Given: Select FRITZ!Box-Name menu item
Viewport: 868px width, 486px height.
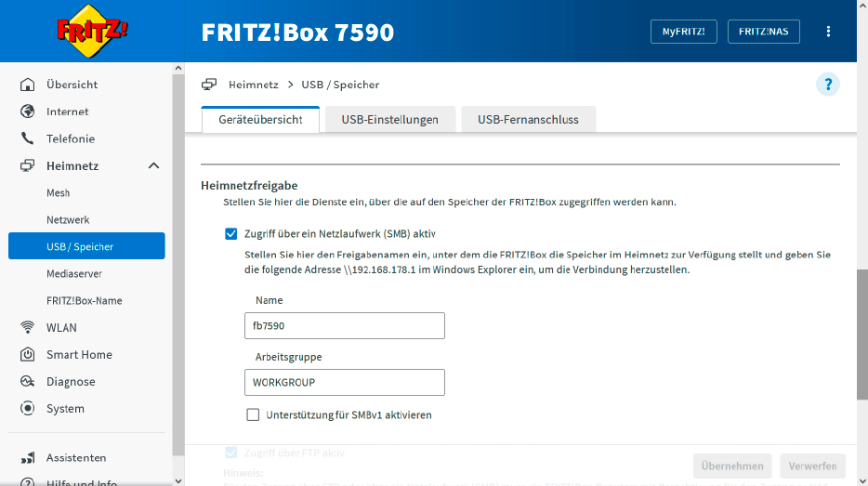Looking at the screenshot, I should 86,300.
